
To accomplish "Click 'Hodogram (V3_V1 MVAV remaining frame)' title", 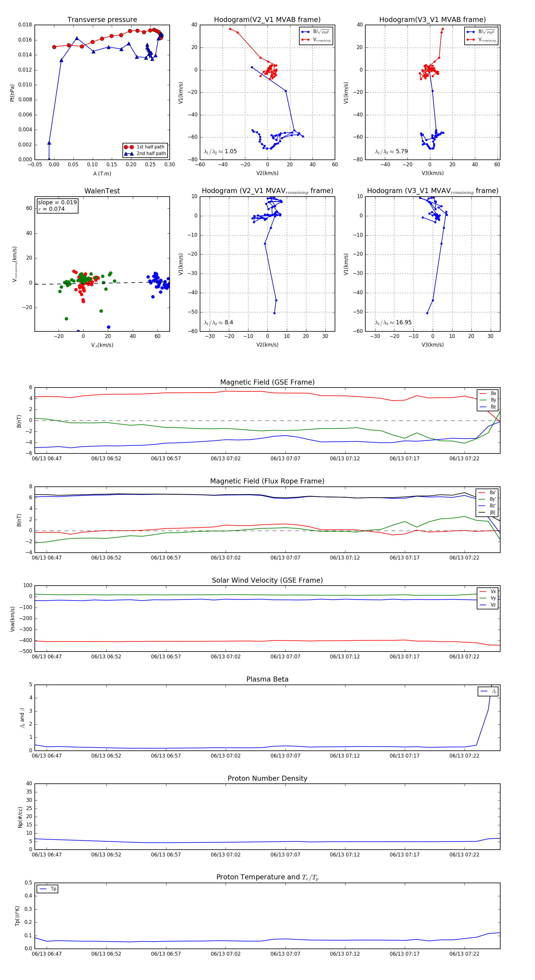I will pyautogui.click(x=432, y=191).
